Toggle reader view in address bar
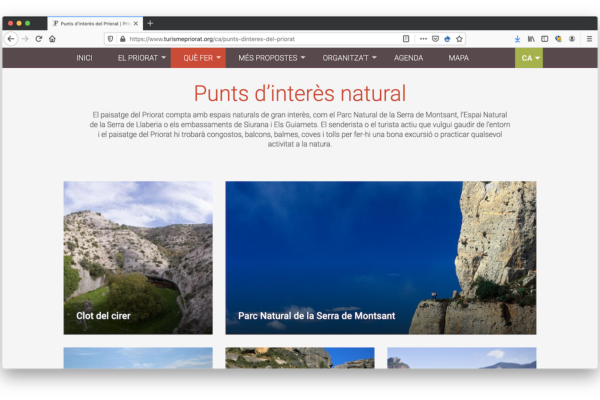This screenshot has height=400, width=600. coord(406,39)
